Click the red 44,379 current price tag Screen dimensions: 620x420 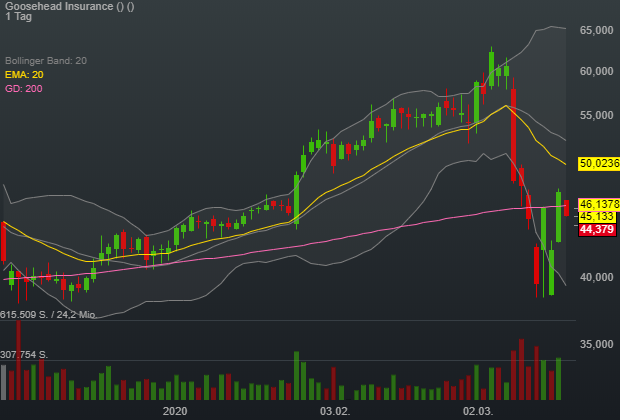[597, 229]
